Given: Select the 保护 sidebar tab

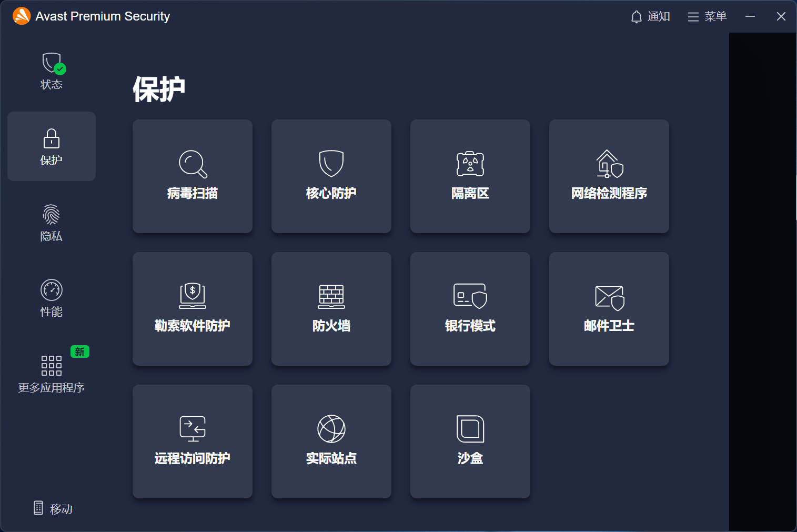Looking at the screenshot, I should click(x=52, y=146).
